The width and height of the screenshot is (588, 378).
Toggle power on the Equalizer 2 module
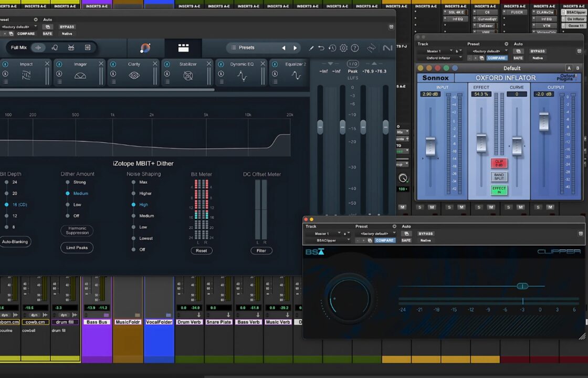tap(275, 64)
